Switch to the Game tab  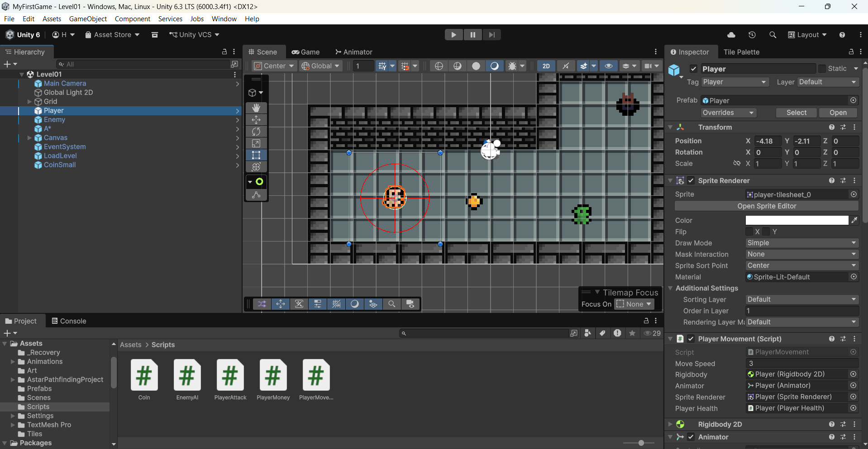[305, 52]
